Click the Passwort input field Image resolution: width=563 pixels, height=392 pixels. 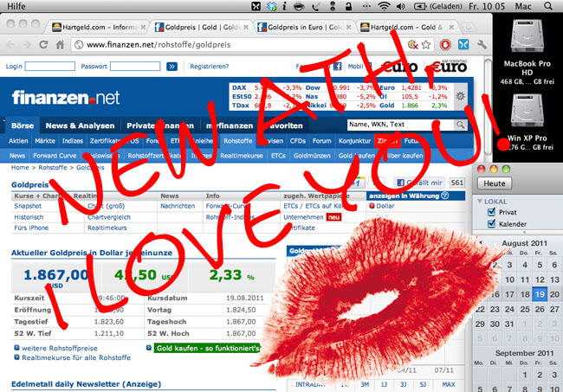point(135,67)
